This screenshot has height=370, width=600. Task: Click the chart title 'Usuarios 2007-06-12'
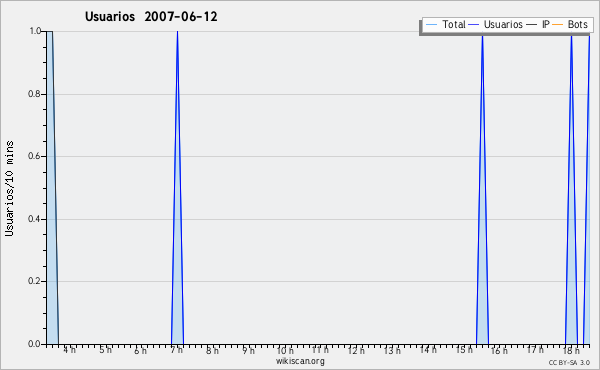pyautogui.click(x=151, y=17)
